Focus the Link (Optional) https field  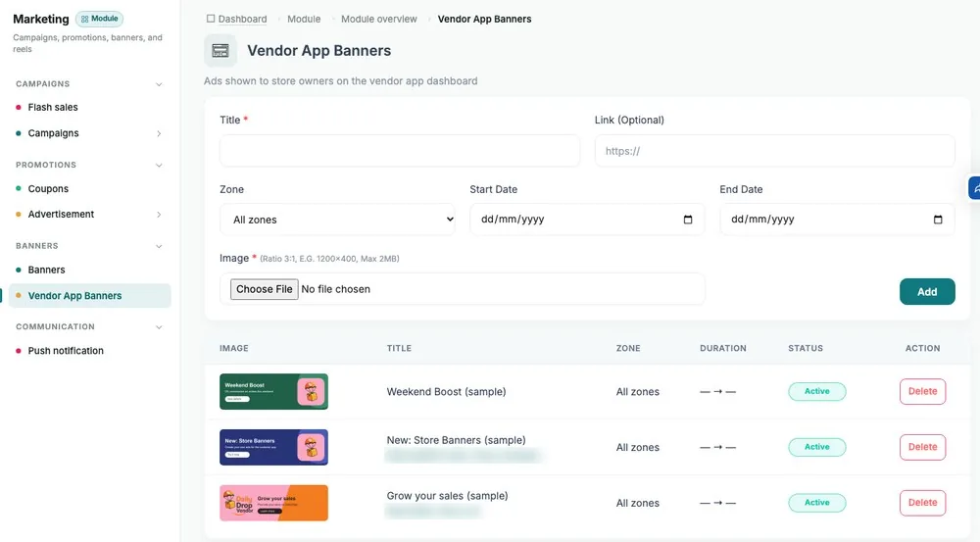pyautogui.click(x=775, y=151)
